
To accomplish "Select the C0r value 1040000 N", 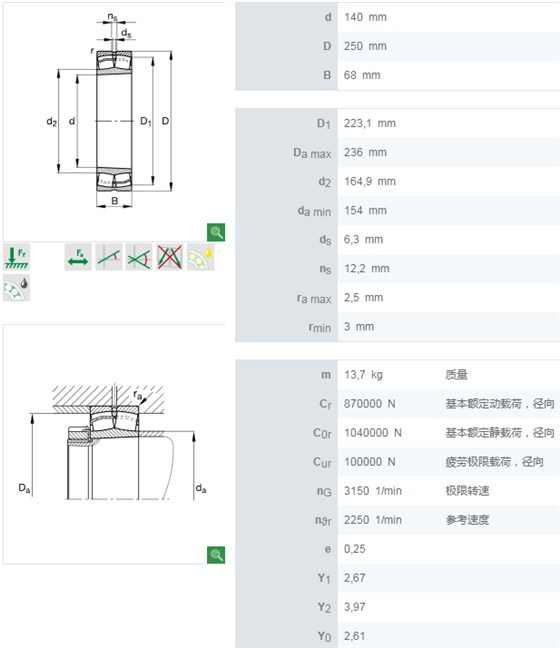I will click(x=373, y=433).
